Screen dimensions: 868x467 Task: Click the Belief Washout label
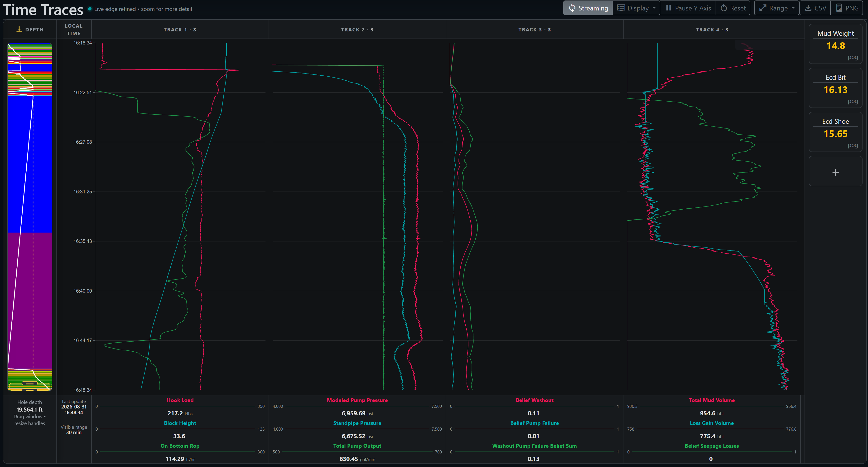pos(534,400)
